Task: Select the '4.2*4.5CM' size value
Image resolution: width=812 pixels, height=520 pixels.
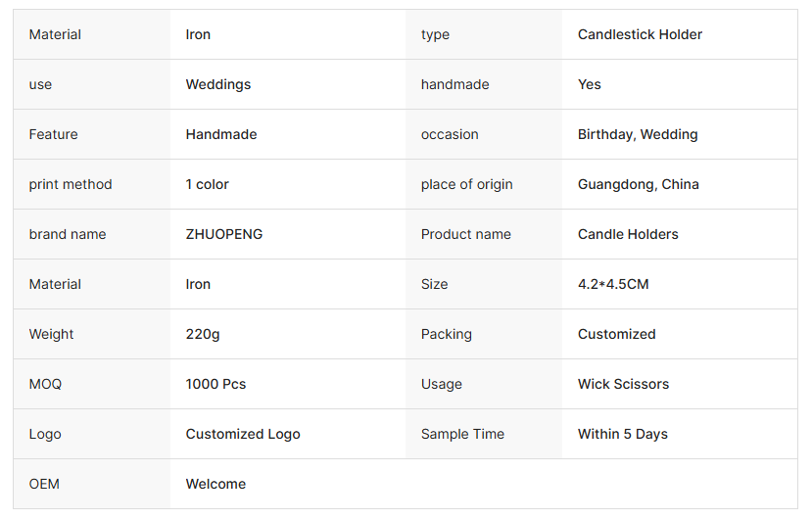Action: click(x=613, y=284)
